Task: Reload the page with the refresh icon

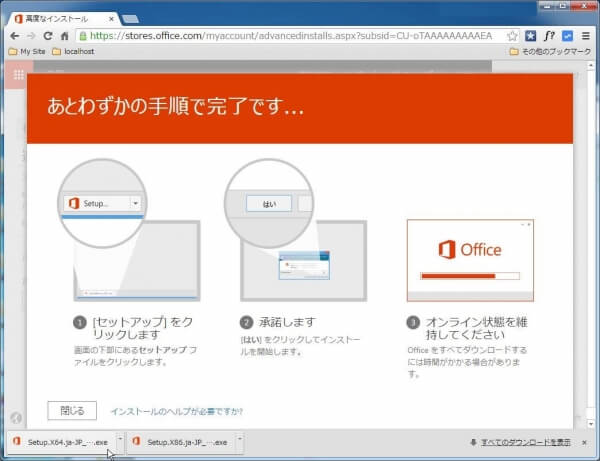Action: click(x=48, y=36)
